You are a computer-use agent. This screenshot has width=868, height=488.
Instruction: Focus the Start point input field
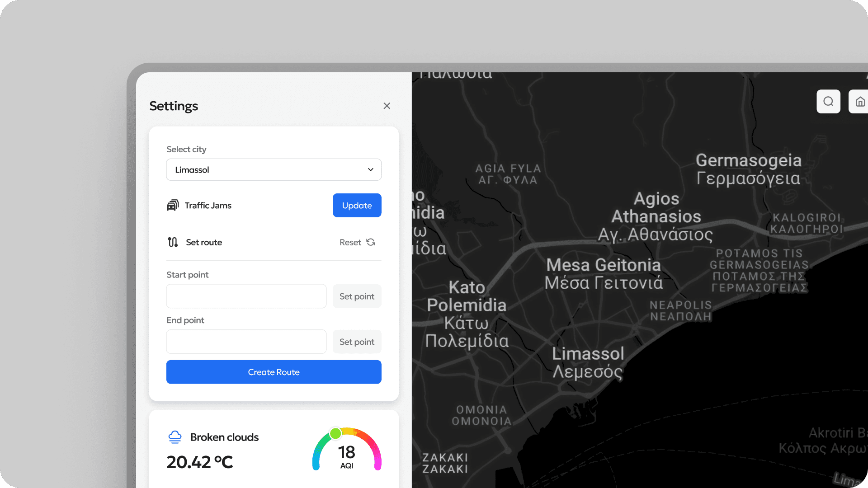click(x=246, y=296)
